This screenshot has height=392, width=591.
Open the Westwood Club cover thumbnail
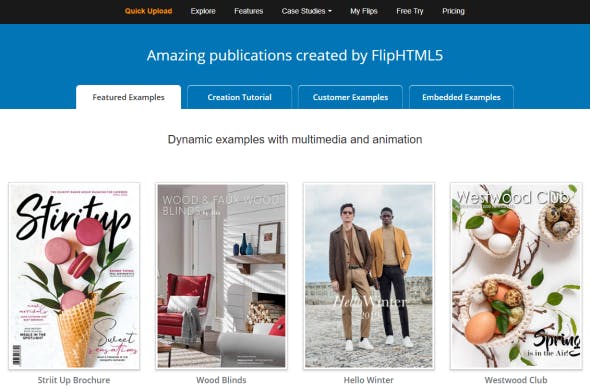pos(516,276)
